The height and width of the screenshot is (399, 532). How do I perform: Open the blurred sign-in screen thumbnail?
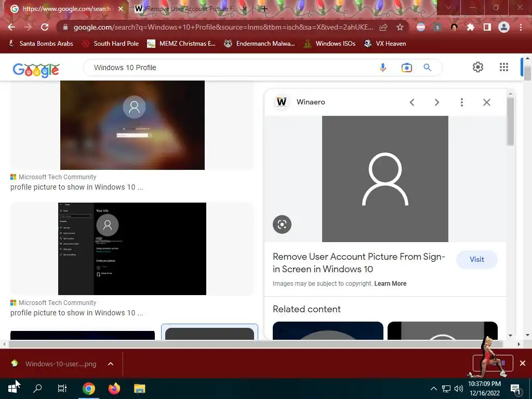point(132,125)
